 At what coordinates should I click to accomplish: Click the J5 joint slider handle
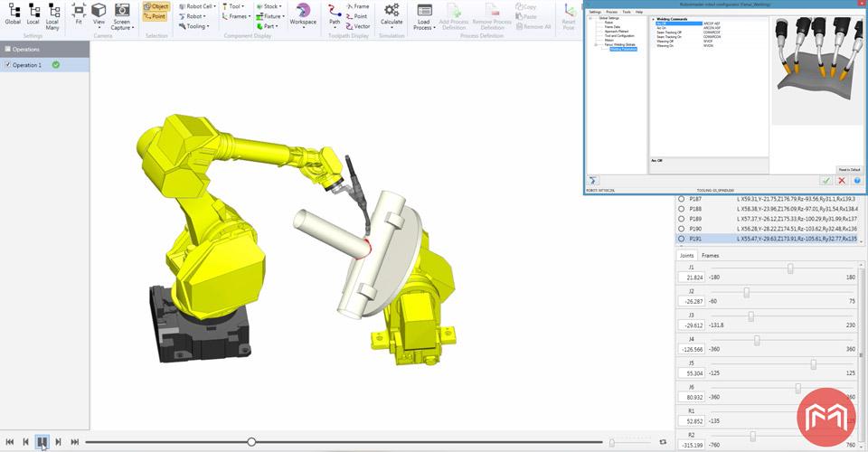(x=813, y=364)
